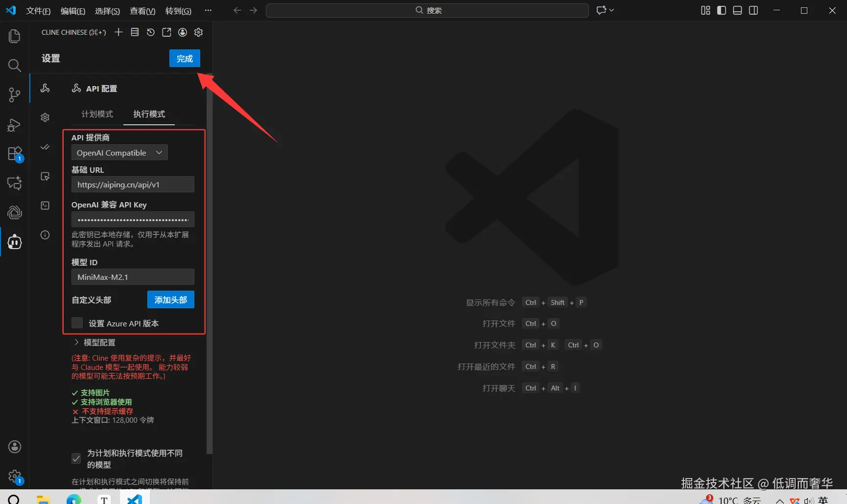Image resolution: width=847 pixels, height=504 pixels.
Task: Open the 查看(V) menu
Action: [x=142, y=11]
